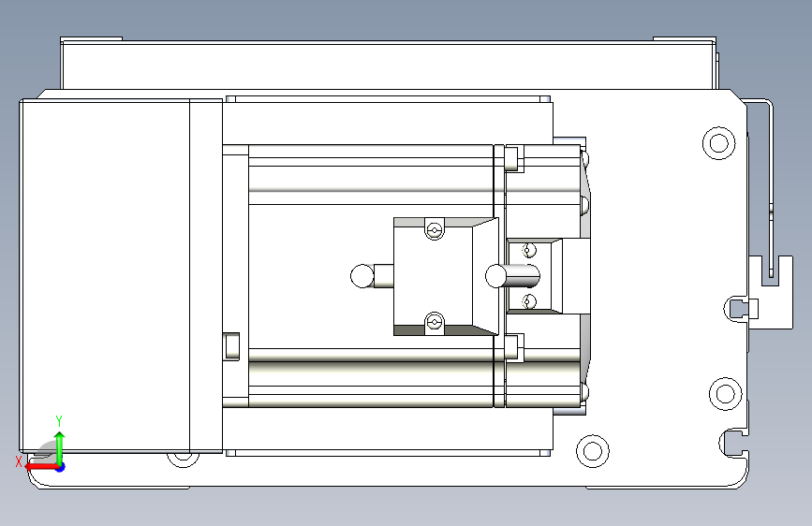812x526 pixels.
Task: Select the cylindrical pin right of center block
Action: coord(512,276)
